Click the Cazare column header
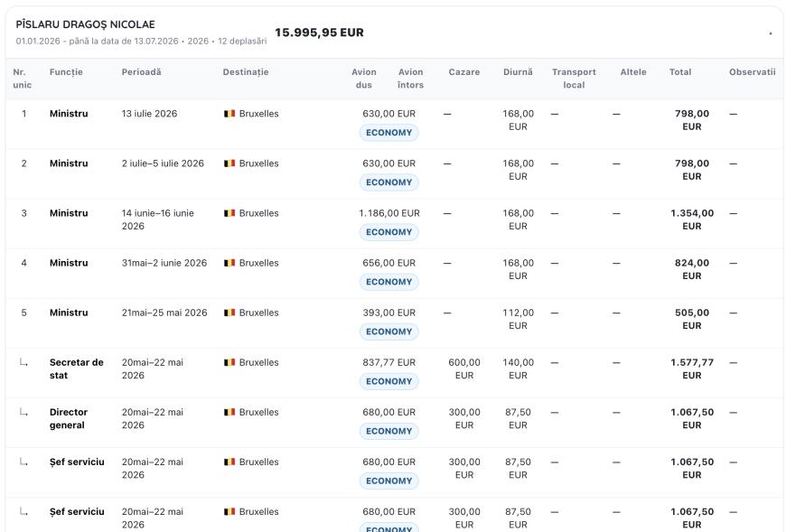The image size is (786, 532). pyautogui.click(x=464, y=72)
